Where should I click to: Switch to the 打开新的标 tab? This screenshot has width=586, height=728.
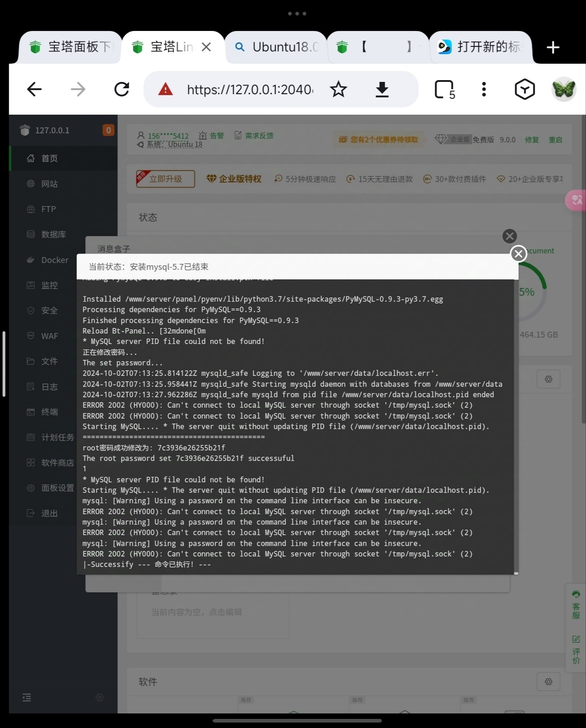pyautogui.click(x=481, y=47)
